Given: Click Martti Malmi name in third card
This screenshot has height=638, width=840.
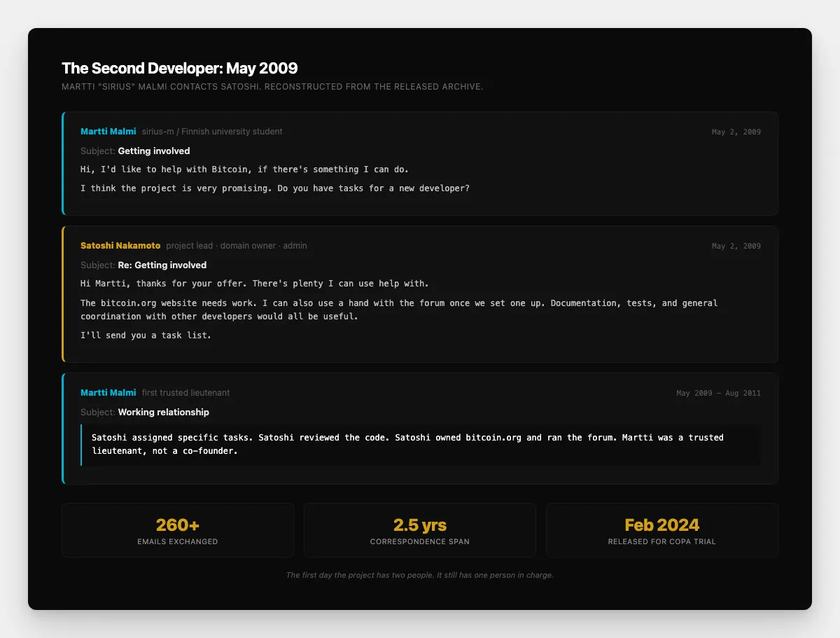Looking at the screenshot, I should [x=108, y=393].
